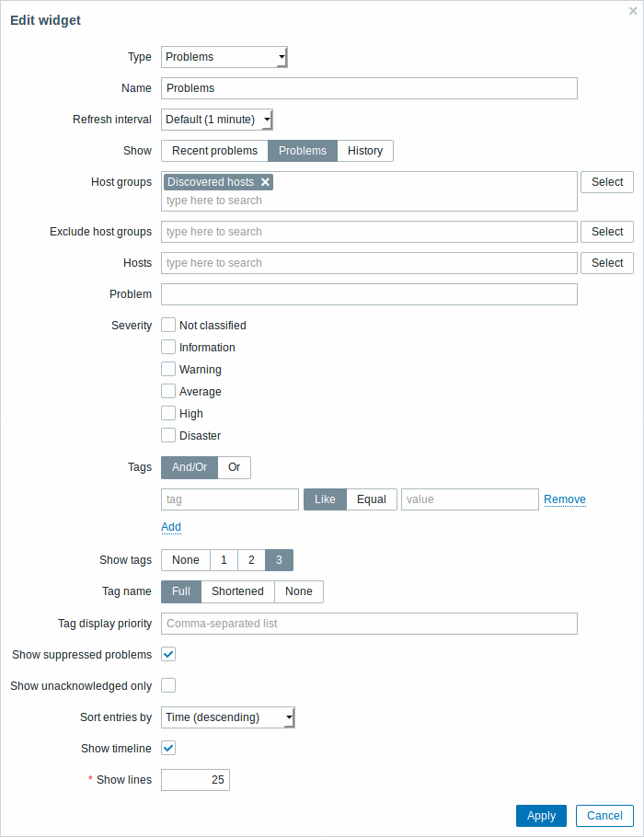644x837 pixels.
Task: Open the Type dropdown
Action: click(224, 57)
